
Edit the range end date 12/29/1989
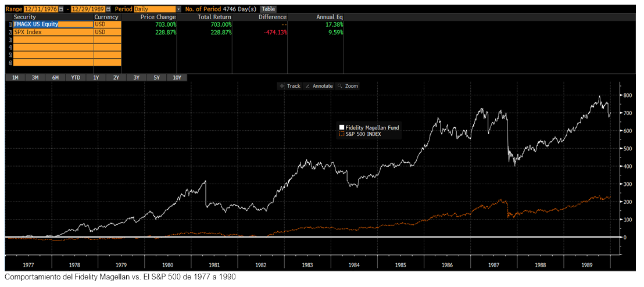click(x=88, y=9)
